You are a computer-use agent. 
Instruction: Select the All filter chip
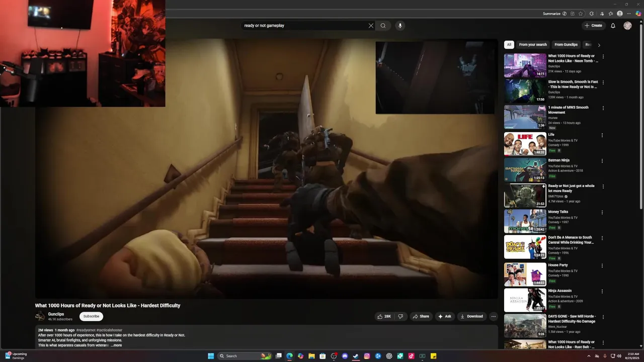coord(509,45)
